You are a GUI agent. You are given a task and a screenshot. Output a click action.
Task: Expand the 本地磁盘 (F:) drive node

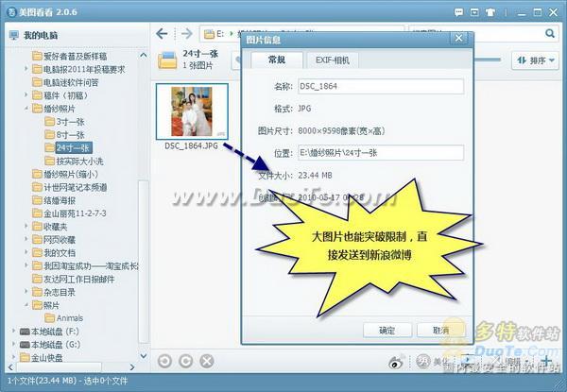13,332
